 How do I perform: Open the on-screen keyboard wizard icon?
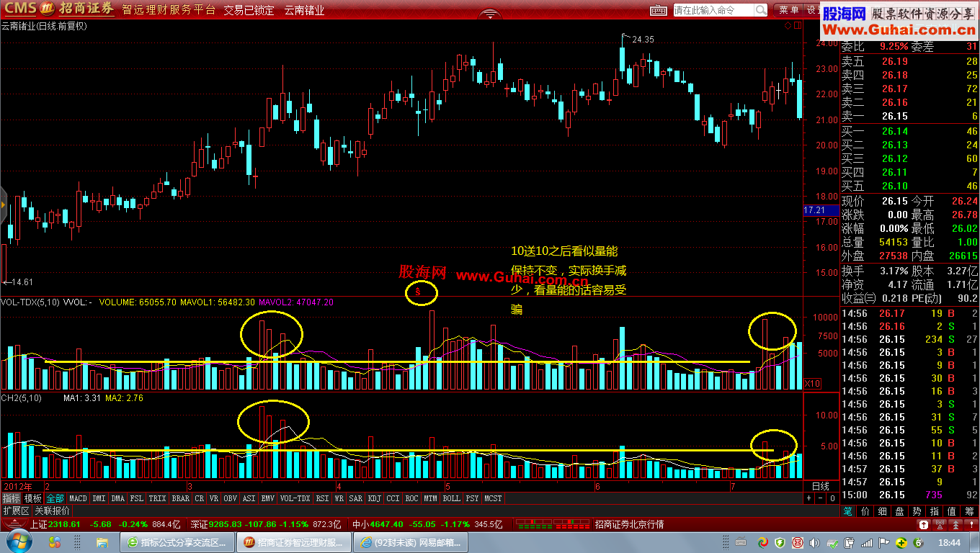coord(659,10)
